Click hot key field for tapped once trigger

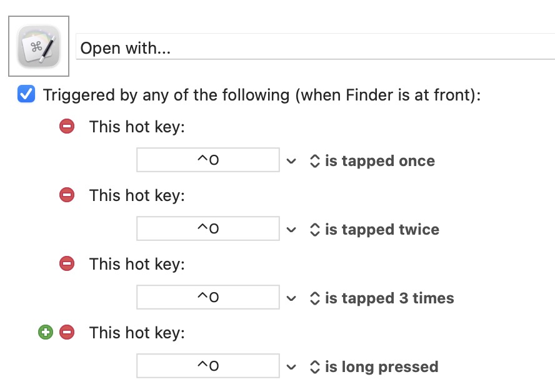[x=208, y=160]
